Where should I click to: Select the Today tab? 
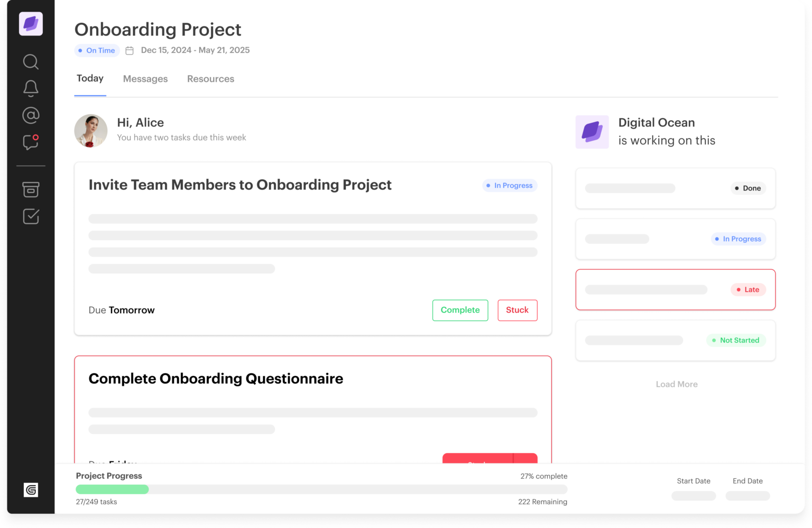coord(89,78)
